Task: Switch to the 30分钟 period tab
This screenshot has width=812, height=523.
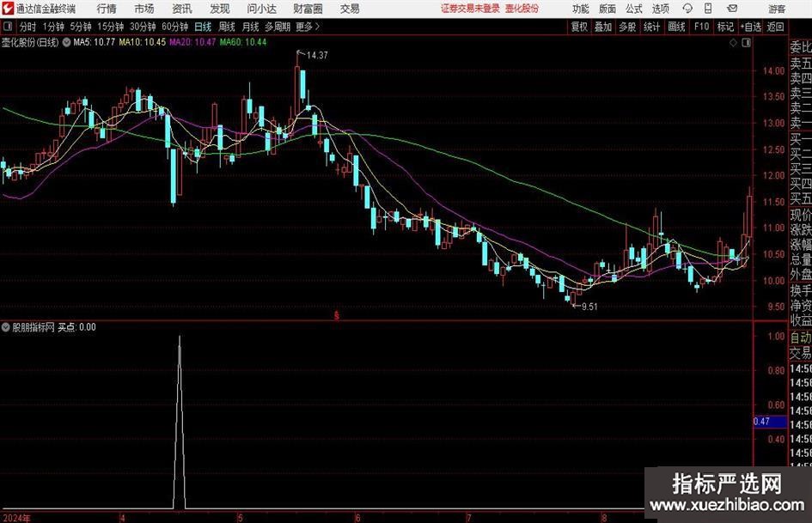Action: point(143,27)
